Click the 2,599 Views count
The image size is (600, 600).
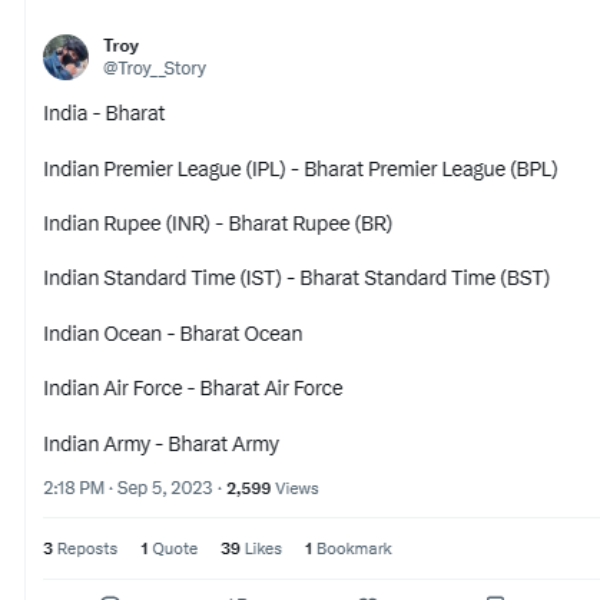point(272,489)
